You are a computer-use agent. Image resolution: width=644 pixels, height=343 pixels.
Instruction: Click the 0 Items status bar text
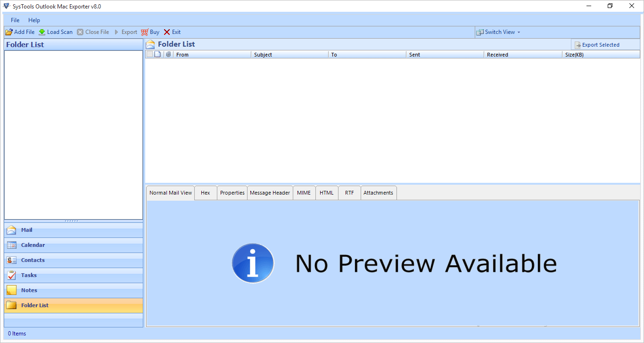pyautogui.click(x=17, y=334)
